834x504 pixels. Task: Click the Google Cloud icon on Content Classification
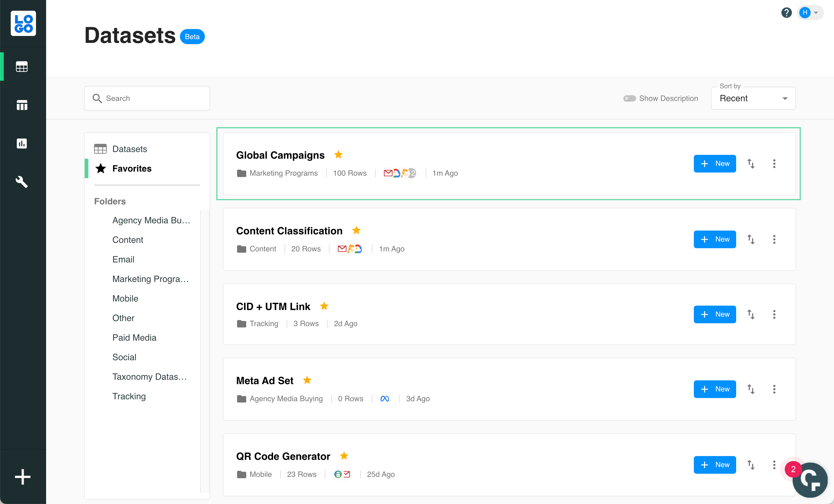(359, 249)
